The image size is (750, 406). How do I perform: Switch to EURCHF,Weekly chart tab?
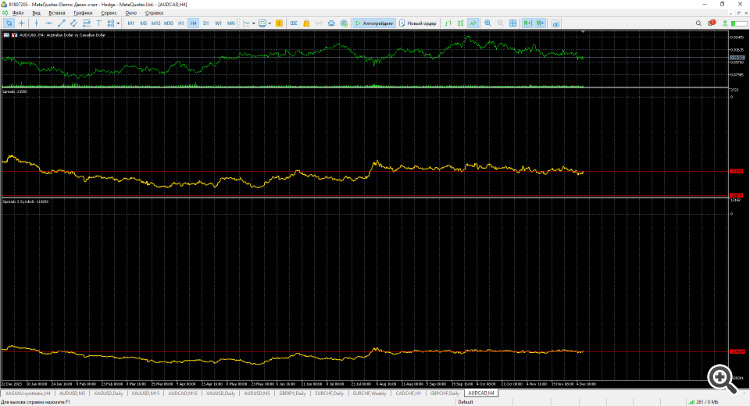tap(369, 393)
